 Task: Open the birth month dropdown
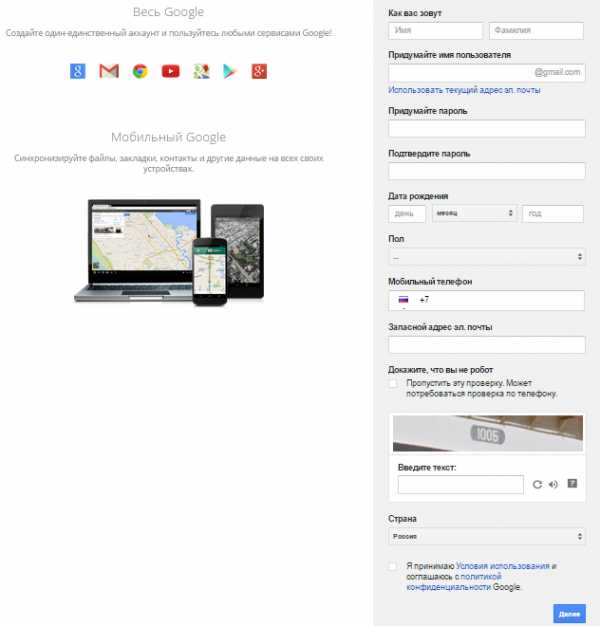474,214
